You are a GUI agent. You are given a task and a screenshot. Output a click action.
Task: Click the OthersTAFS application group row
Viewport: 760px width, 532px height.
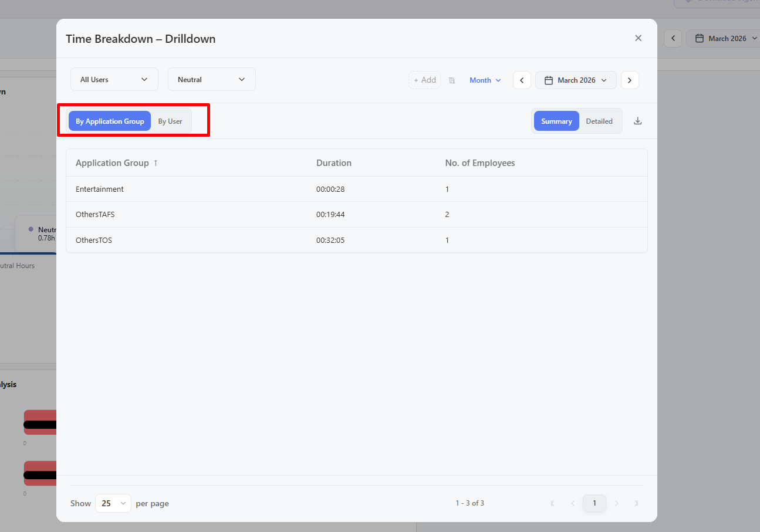357,215
